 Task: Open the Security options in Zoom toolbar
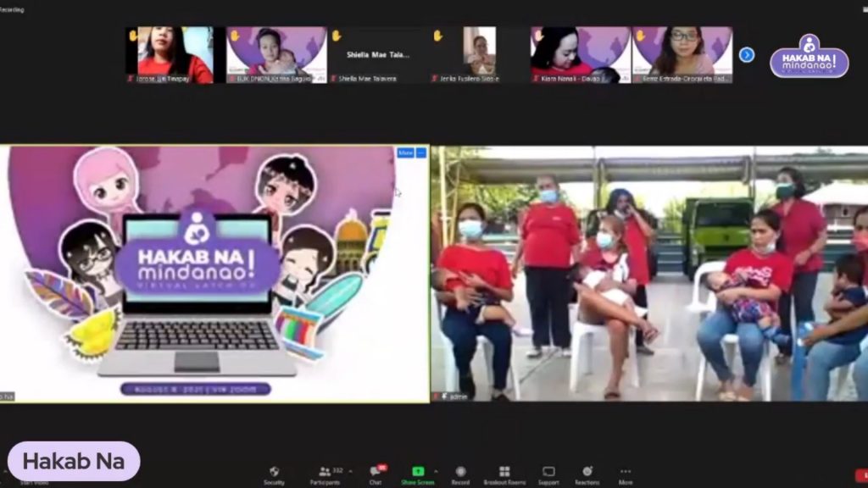274,475
